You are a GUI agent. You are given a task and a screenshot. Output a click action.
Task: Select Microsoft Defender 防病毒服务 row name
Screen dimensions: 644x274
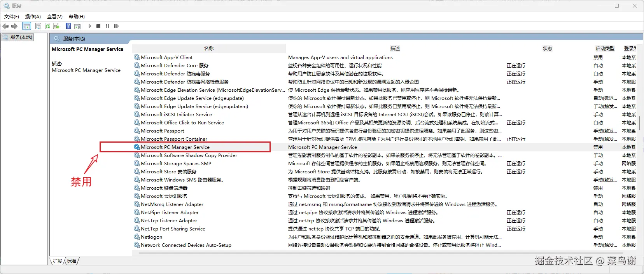coord(175,73)
